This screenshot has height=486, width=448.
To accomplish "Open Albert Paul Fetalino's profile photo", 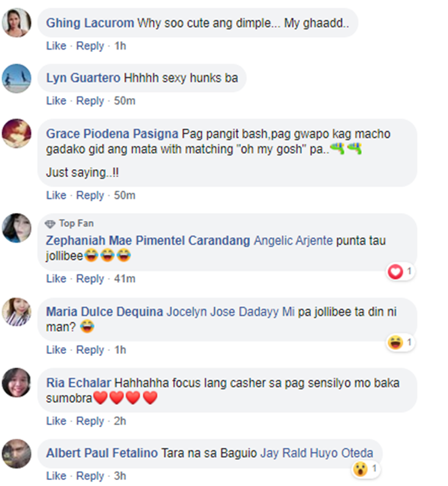I will click(16, 454).
